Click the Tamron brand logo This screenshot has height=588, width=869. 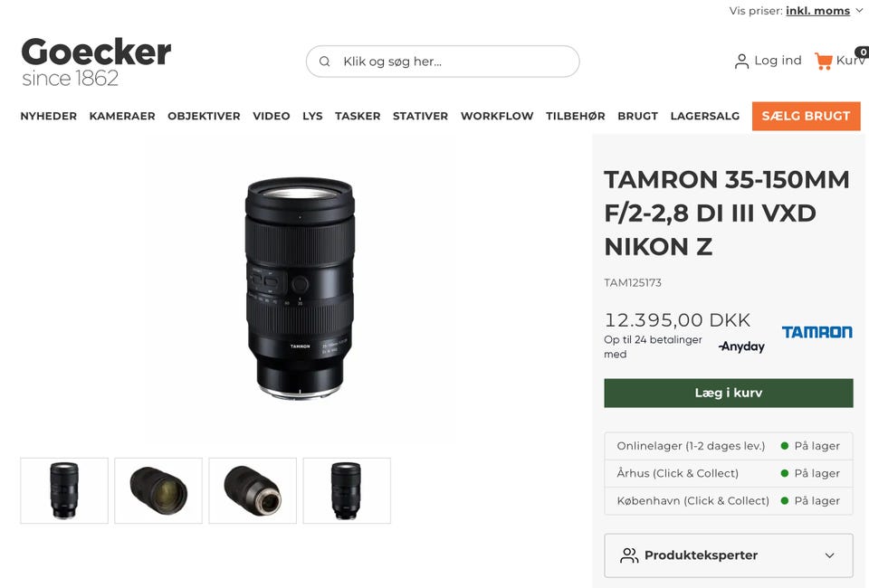tap(816, 332)
